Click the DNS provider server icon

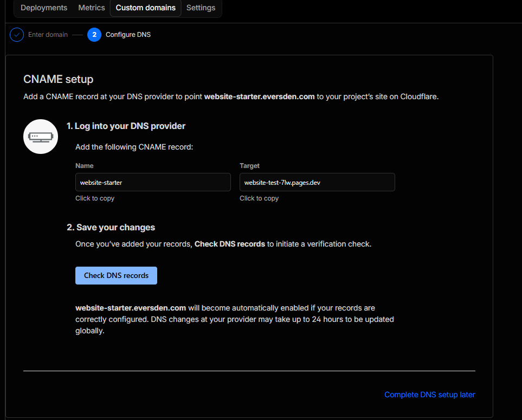pyautogui.click(x=41, y=137)
